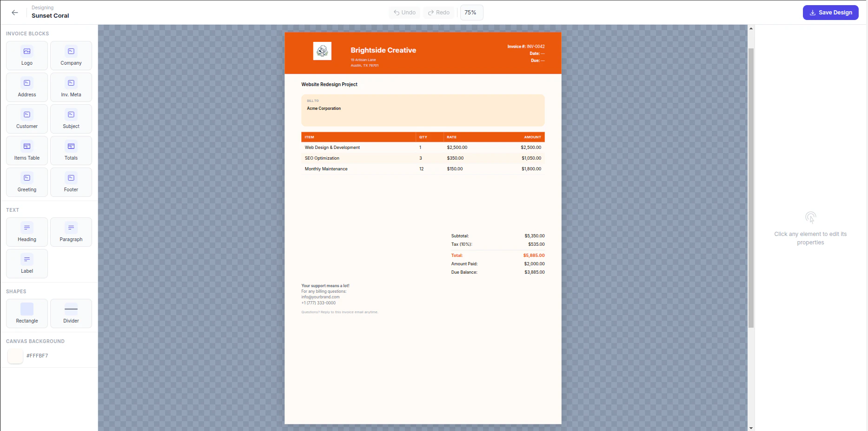Click the scrollbar down arrow
The width and height of the screenshot is (868, 431).
point(751,428)
